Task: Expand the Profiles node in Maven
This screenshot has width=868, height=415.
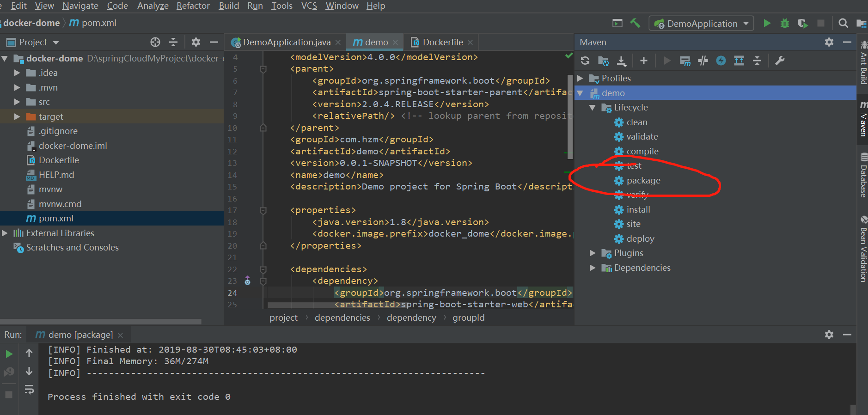Action: click(581, 78)
